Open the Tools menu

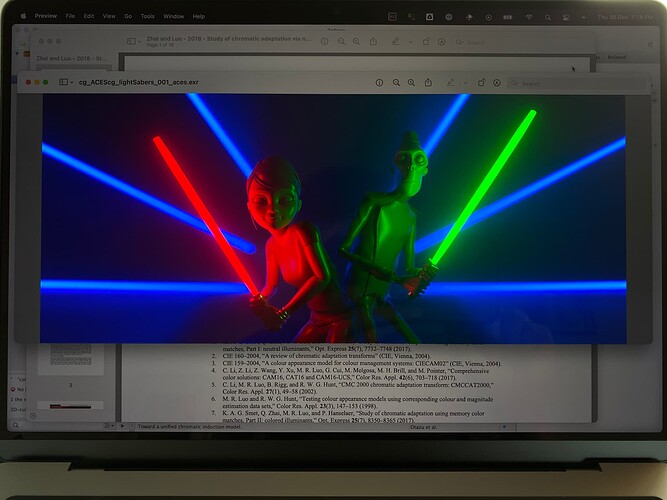coord(148,16)
